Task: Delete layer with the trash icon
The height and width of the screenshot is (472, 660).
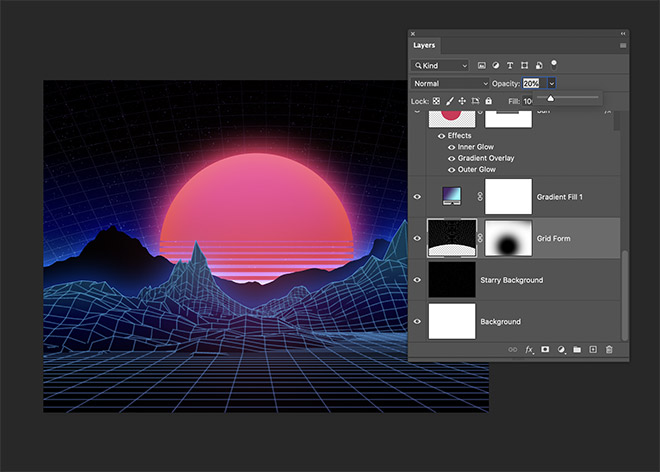Action: click(609, 350)
